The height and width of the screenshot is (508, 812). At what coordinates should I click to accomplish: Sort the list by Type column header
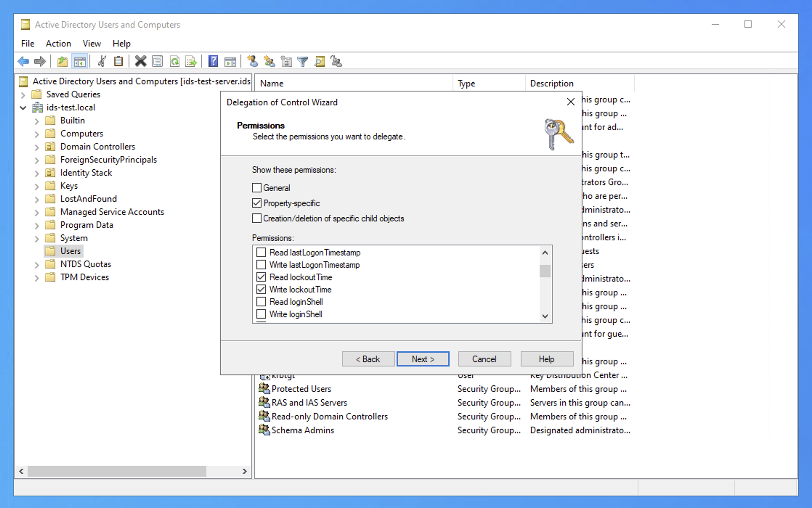[489, 83]
